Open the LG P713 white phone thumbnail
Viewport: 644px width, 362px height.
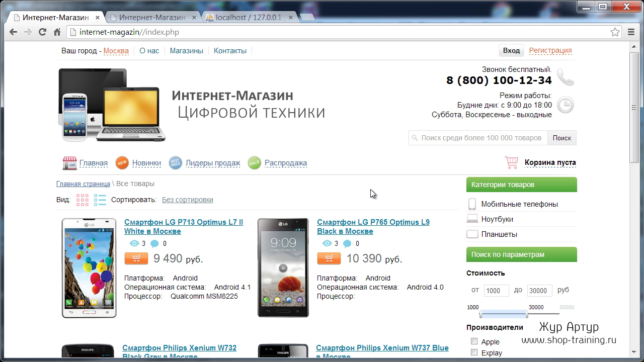pyautogui.click(x=89, y=268)
